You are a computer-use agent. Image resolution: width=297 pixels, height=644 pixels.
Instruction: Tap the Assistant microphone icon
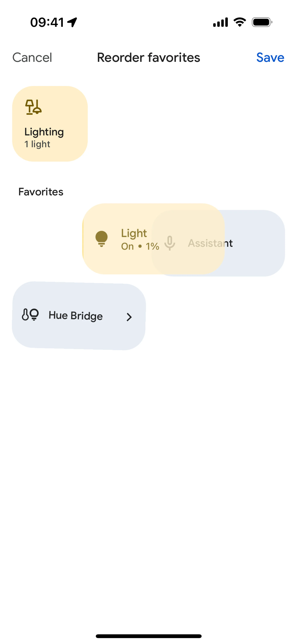click(170, 243)
